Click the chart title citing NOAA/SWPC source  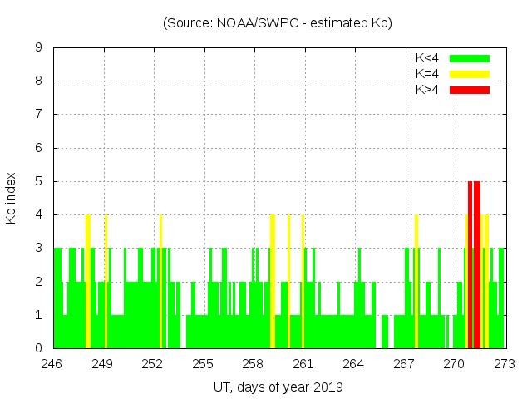(x=278, y=23)
